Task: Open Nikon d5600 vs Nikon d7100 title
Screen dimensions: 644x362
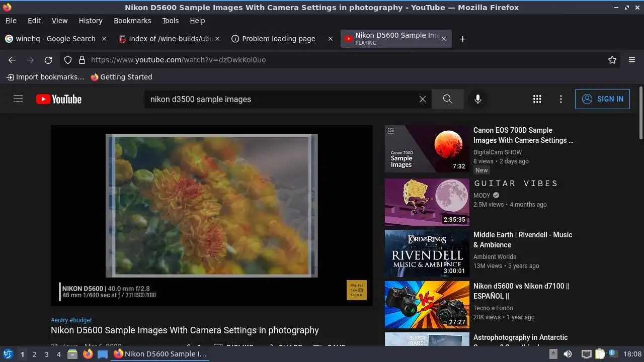Action: point(521,291)
